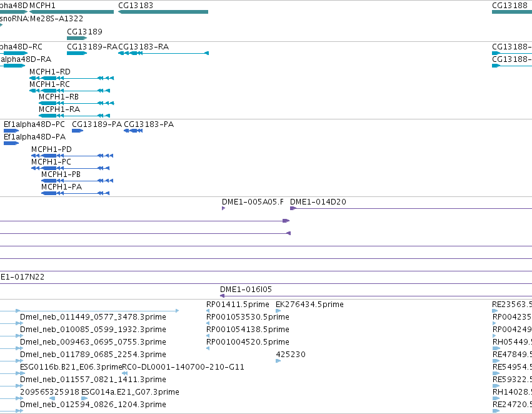The width and height of the screenshot is (532, 414).
Task: Click the MCPH1-RA transcript label
Action: (59, 109)
